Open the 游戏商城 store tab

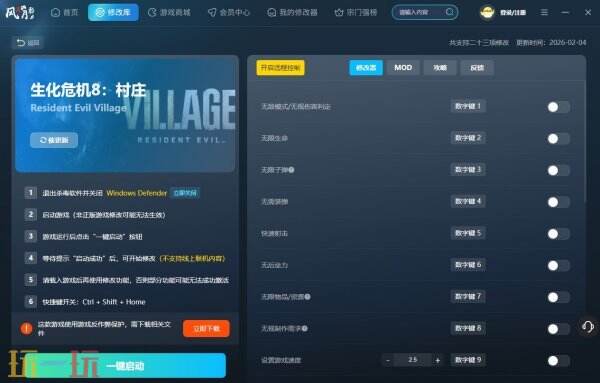click(170, 12)
